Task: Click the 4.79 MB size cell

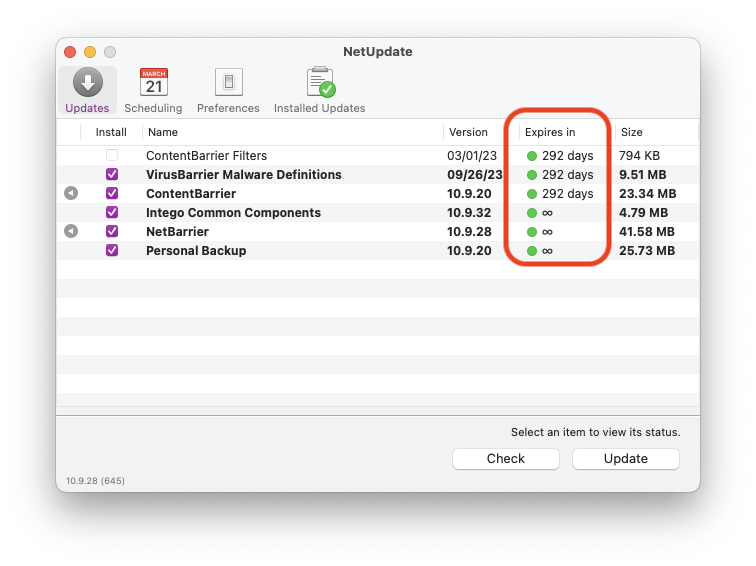Action: (x=644, y=213)
